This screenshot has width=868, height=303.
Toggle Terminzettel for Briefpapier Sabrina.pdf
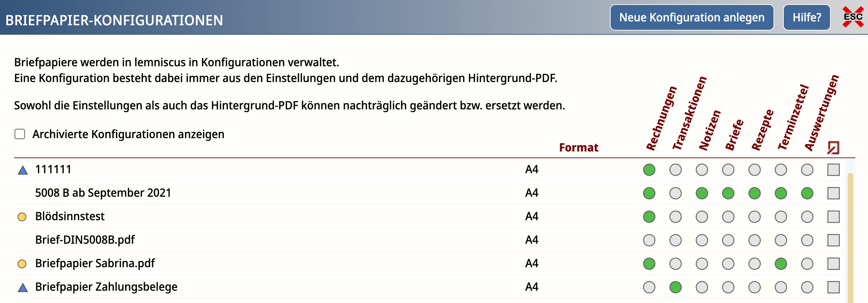[x=781, y=264]
